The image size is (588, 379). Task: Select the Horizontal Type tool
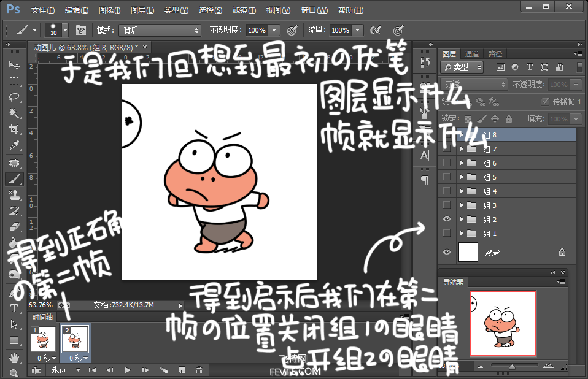(14, 308)
